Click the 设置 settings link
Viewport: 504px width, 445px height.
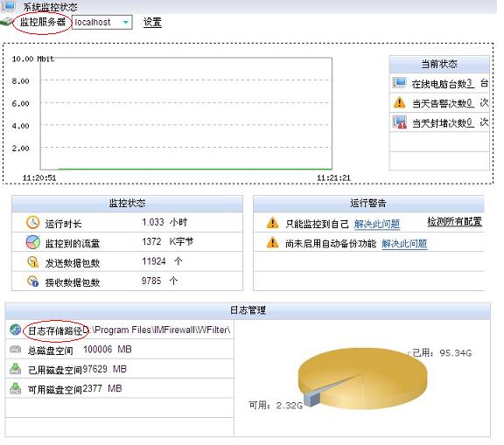[152, 23]
